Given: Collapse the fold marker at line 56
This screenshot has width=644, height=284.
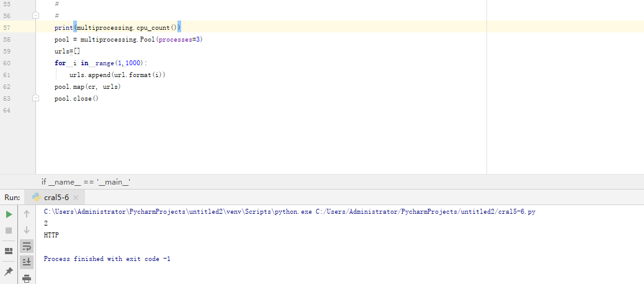Looking at the screenshot, I should pos(36,16).
